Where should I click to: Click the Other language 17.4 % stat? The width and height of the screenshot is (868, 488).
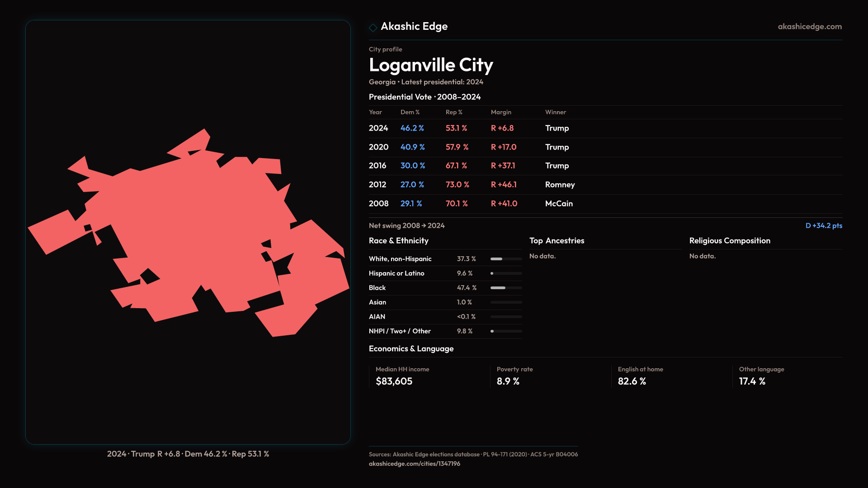pyautogui.click(x=752, y=381)
